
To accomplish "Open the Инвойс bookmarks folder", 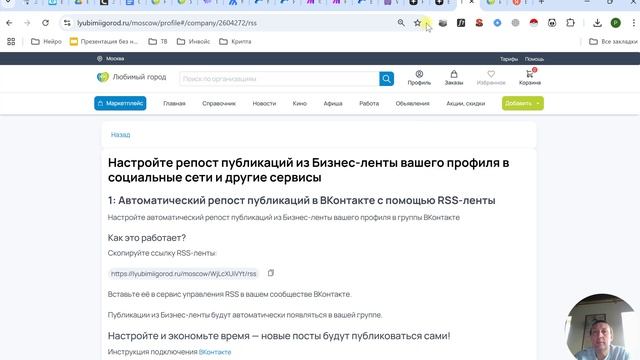I will [193, 42].
